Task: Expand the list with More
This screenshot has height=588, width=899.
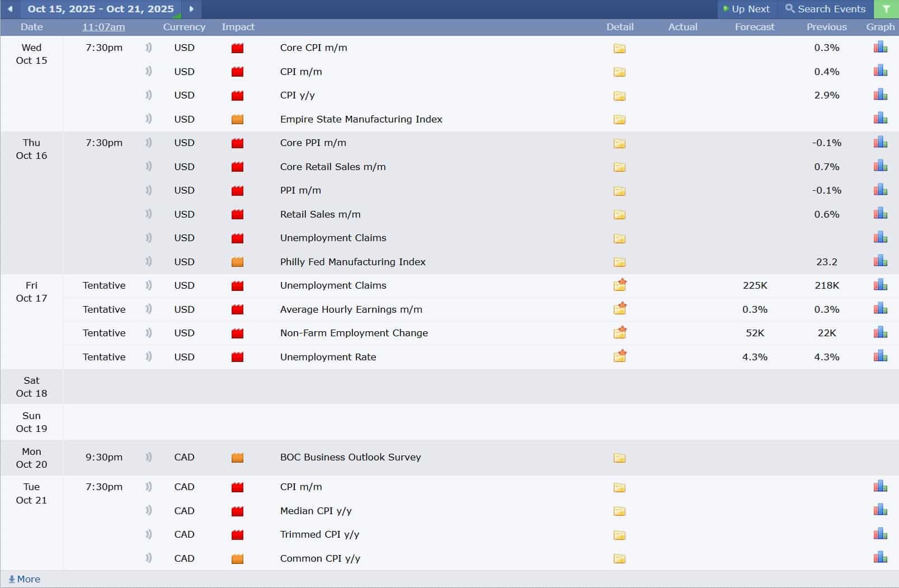Action: pos(25,579)
